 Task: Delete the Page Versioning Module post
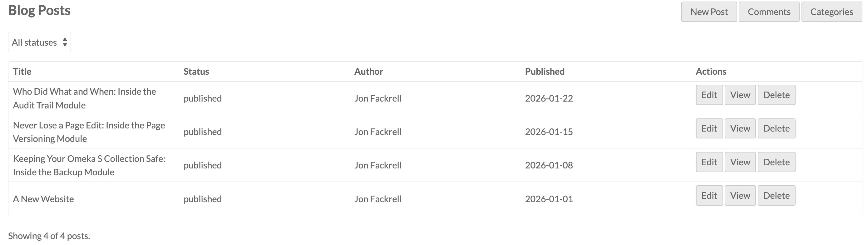click(x=776, y=128)
